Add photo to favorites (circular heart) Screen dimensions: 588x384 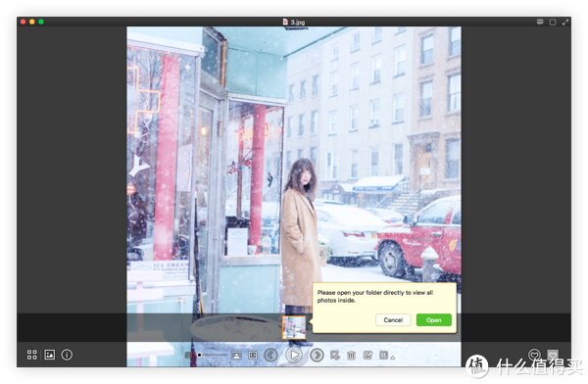534,355
